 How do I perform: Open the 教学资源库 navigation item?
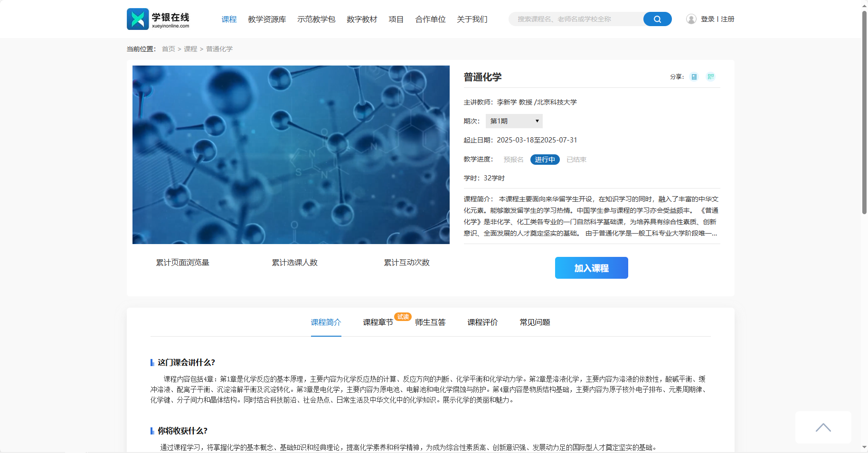tap(267, 19)
